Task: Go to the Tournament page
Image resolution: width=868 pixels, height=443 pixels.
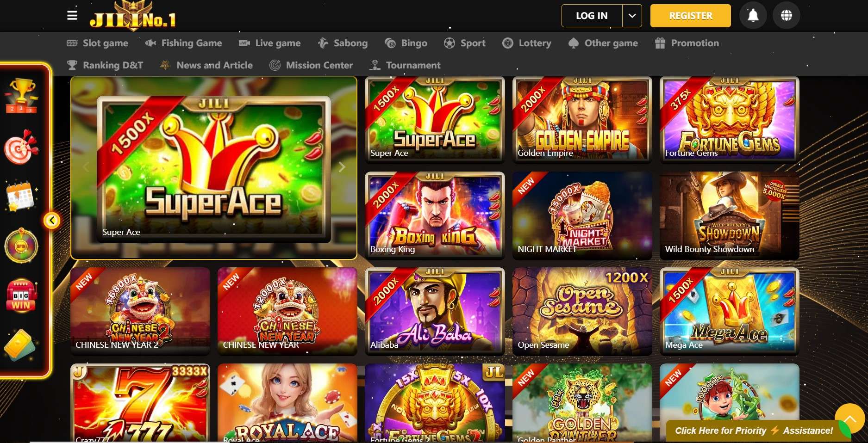Action: click(406, 65)
